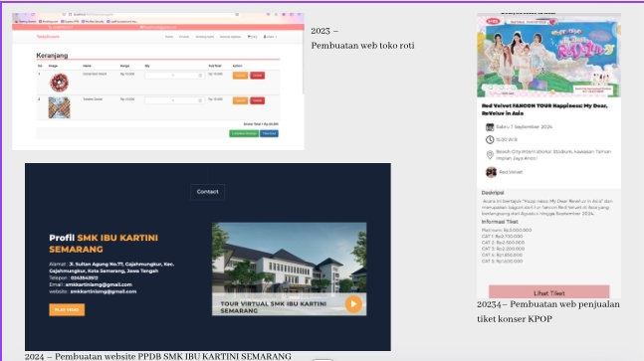This screenshot has height=361, width=644.
Task: Click the location pin icon beside Beach City International Stadium
Action: point(490,155)
